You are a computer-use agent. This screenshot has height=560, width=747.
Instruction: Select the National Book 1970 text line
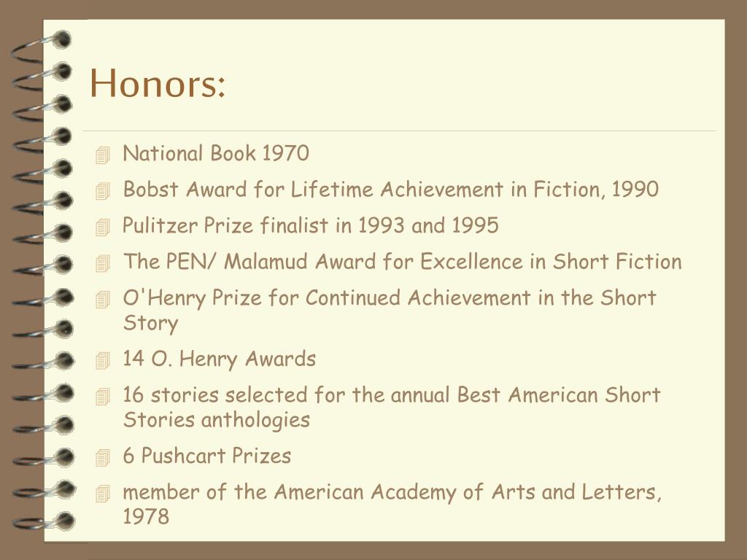click(216, 153)
